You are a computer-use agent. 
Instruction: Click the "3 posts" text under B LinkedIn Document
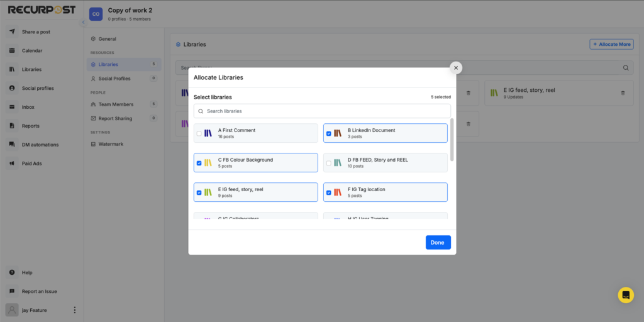pos(355,136)
